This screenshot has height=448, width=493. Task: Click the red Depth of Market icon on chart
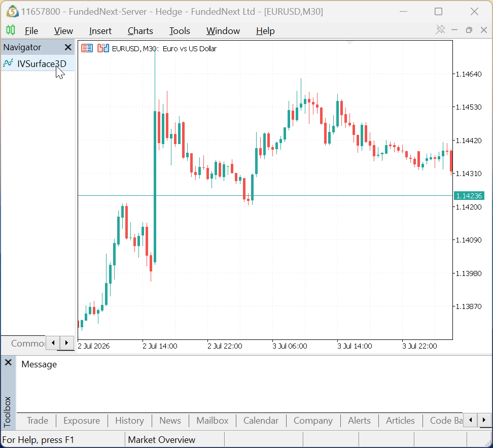87,48
